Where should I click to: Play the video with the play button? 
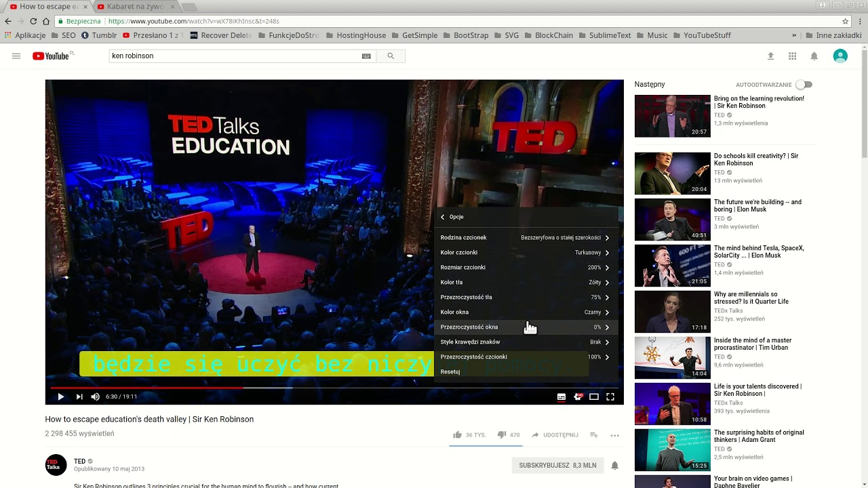coord(60,396)
